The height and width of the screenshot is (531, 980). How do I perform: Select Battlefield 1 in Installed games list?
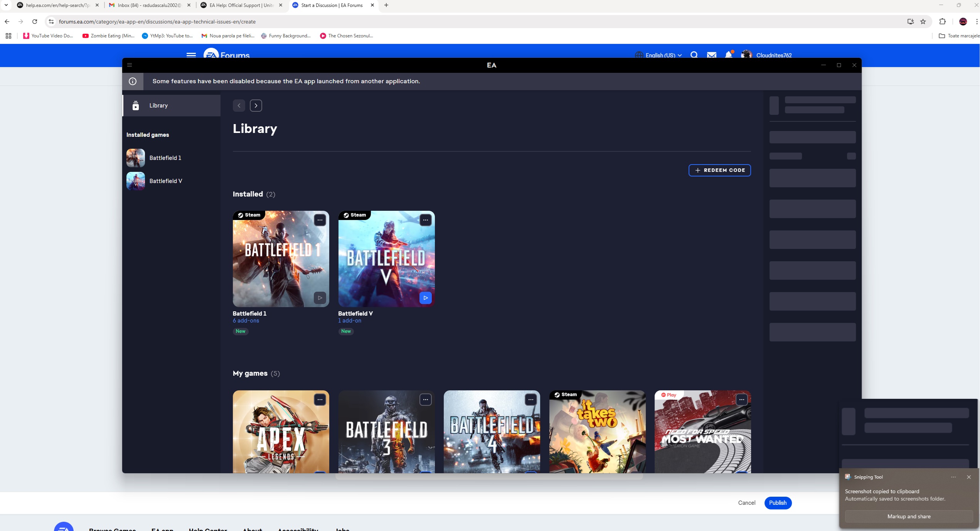coord(172,158)
